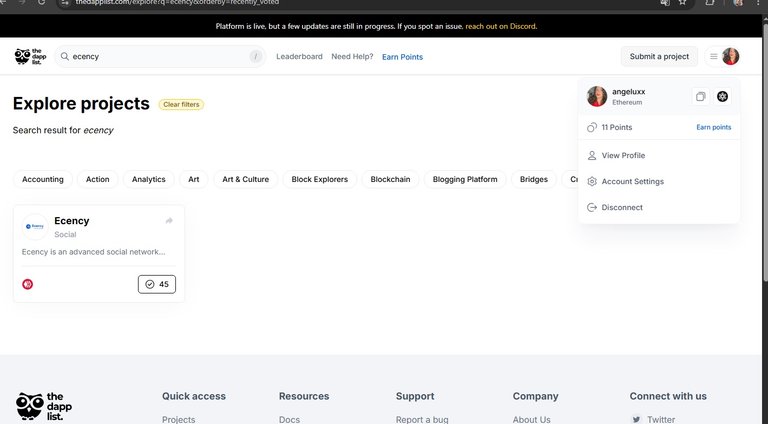Reload the page with browser refresh
Screen dimensions: 768x424
point(42,2)
